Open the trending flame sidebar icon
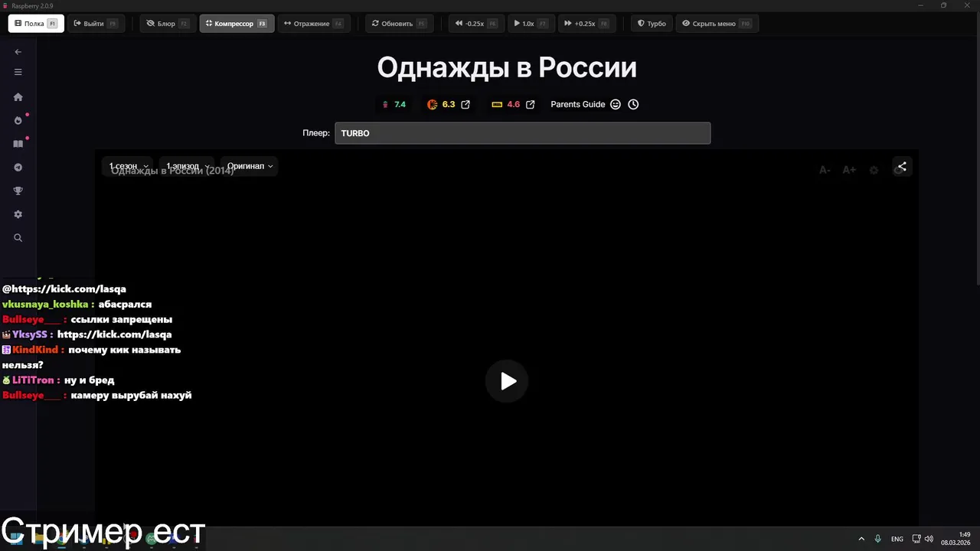Viewport: 980px width, 551px height. tap(18, 121)
